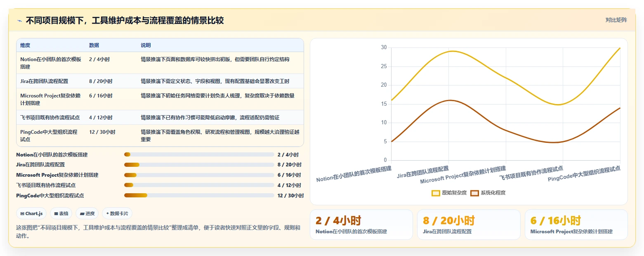Viewport: 644px width, 256px height.
Task: Select the 数据卡片 chip
Action: (x=117, y=213)
